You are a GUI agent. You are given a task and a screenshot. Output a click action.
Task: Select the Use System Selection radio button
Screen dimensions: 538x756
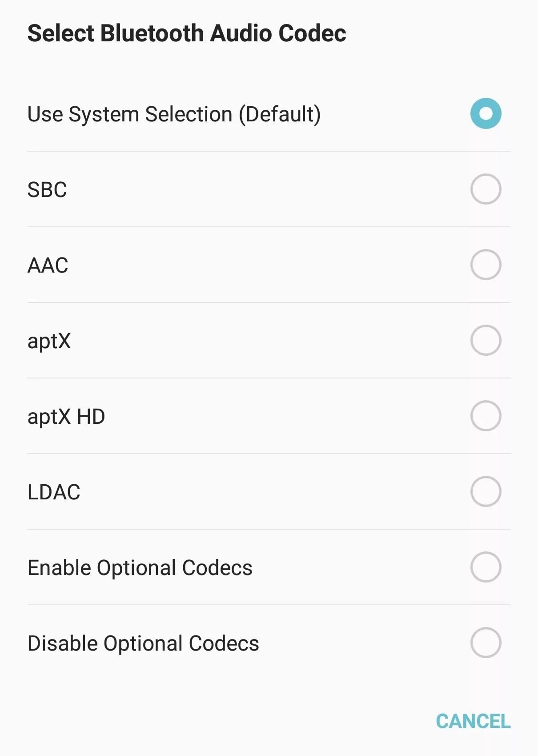[486, 113]
